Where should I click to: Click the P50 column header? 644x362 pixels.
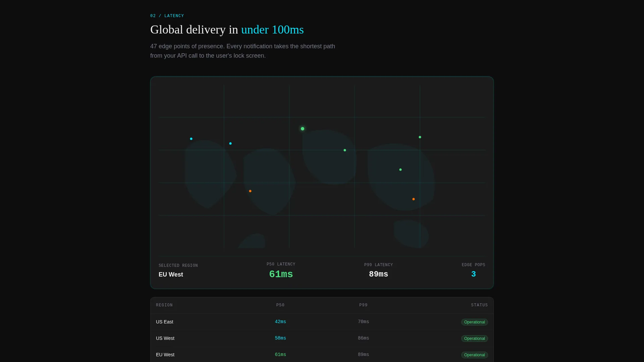point(280,305)
